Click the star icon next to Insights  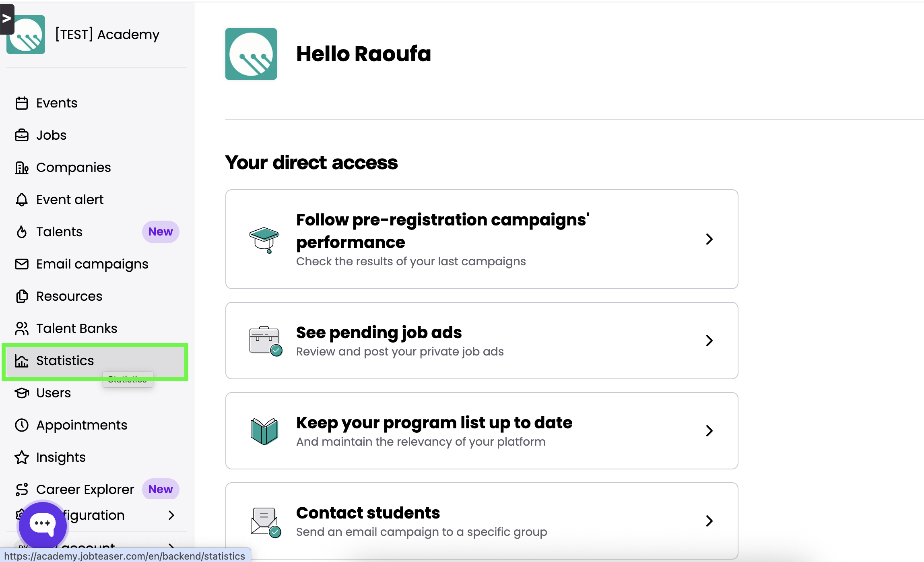pos(22,457)
